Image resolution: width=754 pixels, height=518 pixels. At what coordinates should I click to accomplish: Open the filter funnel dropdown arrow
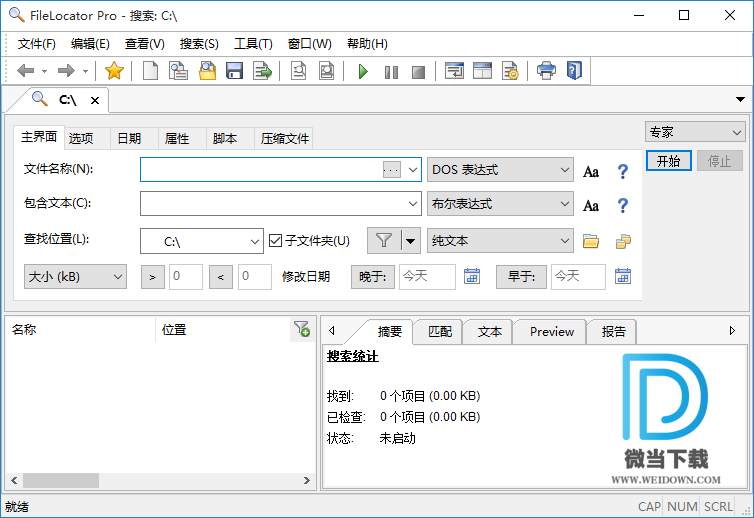(x=410, y=240)
